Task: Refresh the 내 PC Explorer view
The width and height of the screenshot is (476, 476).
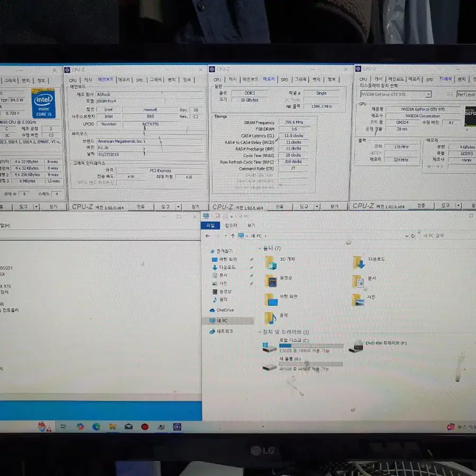Action: point(413,236)
